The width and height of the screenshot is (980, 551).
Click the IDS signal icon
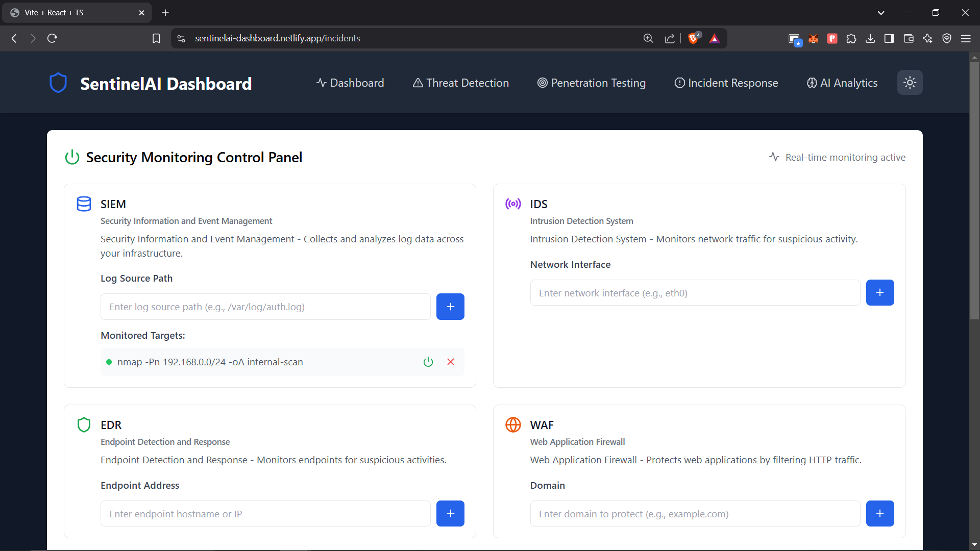[x=513, y=204]
